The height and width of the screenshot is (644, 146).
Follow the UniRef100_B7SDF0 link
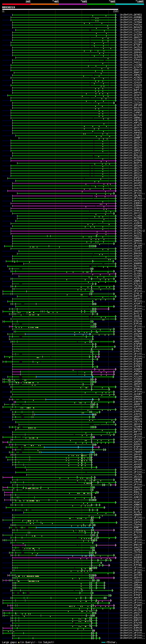(x=131, y=45)
